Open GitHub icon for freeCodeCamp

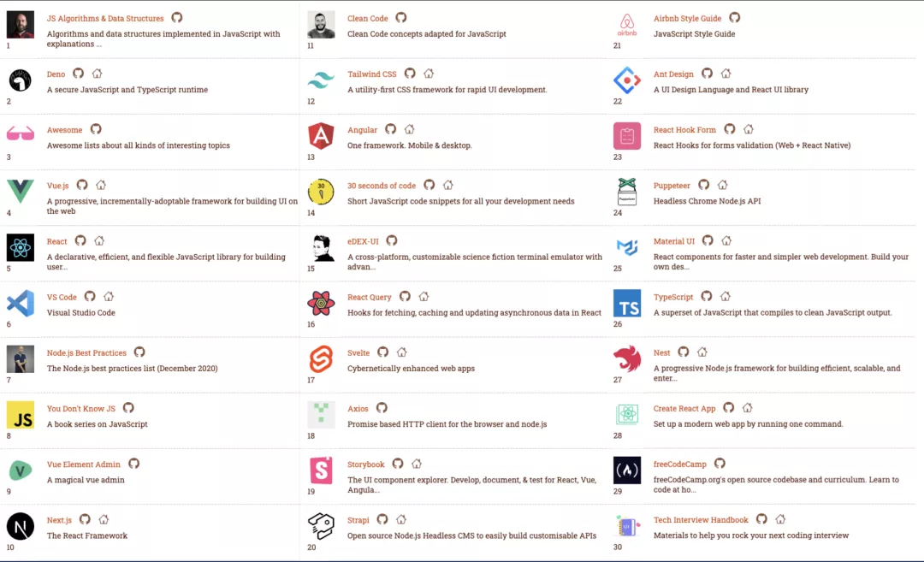pyautogui.click(x=720, y=464)
